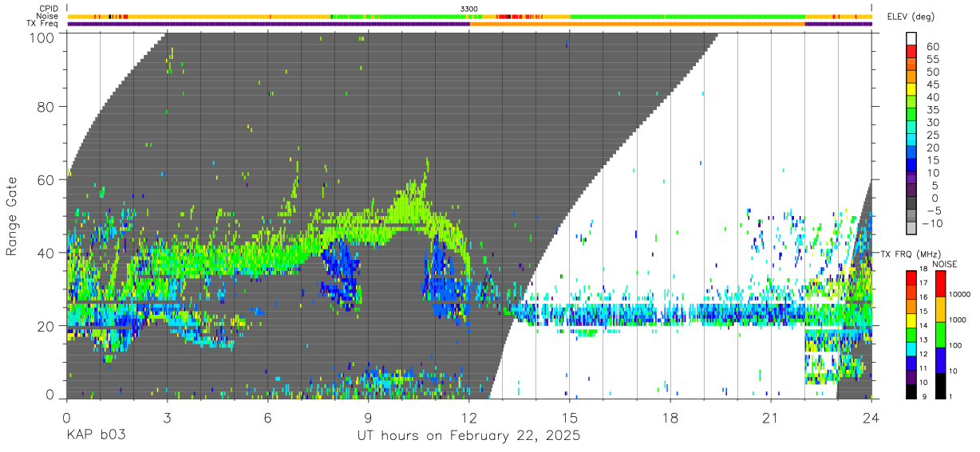
Task: Click the red segment of the ELEV colorbar
Action: 911,51
